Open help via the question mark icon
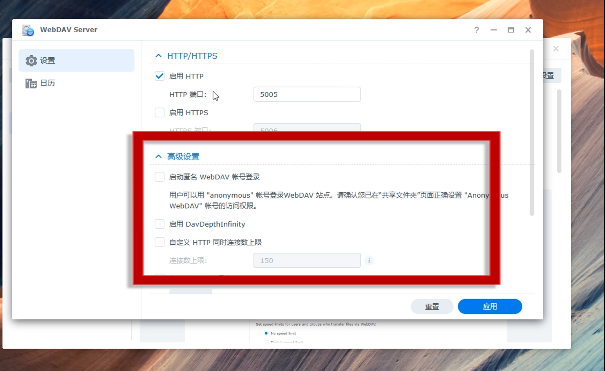Image resolution: width=605 pixels, height=371 pixels. pyautogui.click(x=477, y=30)
